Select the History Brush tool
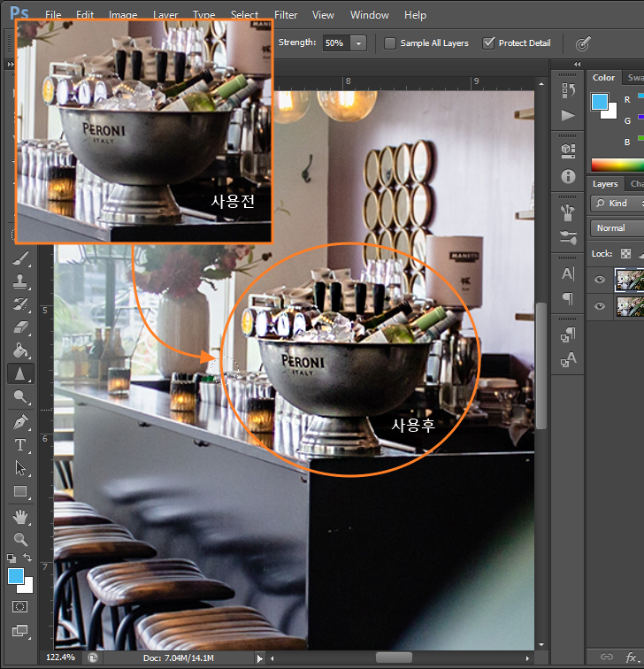Screen dimensions: 644x669 tap(20, 304)
